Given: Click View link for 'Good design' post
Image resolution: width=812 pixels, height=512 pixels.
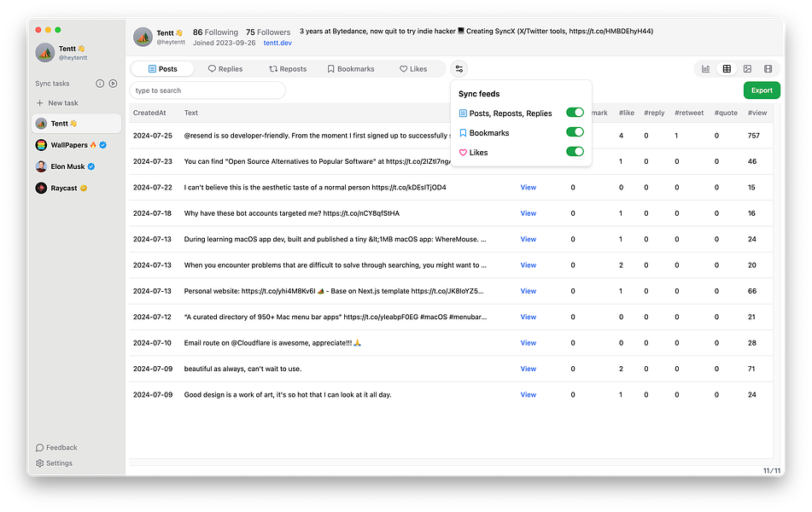Looking at the screenshot, I should pos(529,394).
